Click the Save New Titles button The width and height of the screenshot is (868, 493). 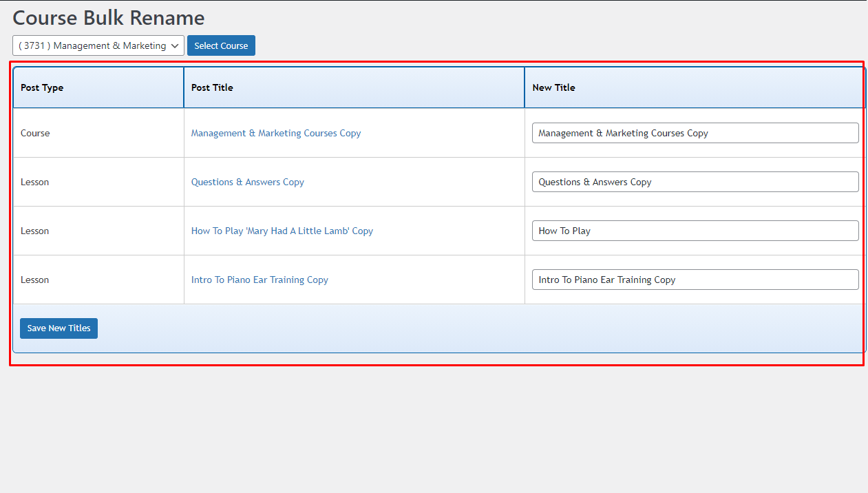(59, 328)
